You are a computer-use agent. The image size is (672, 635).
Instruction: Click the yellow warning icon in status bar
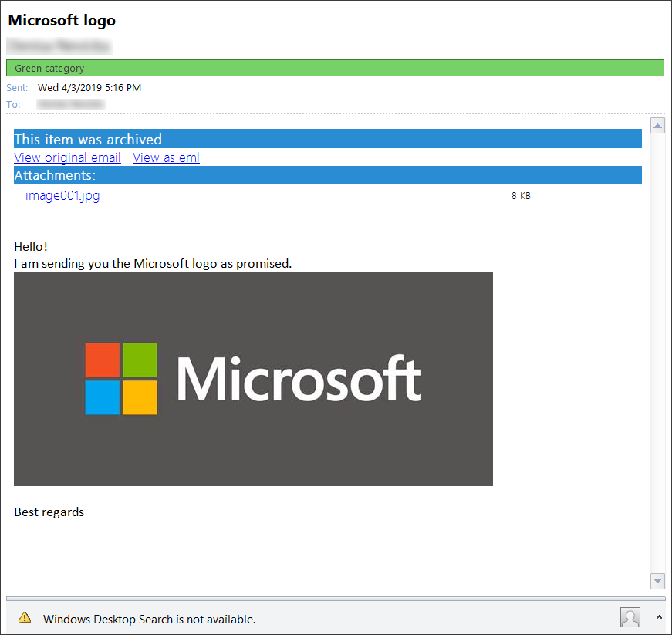coord(25,617)
